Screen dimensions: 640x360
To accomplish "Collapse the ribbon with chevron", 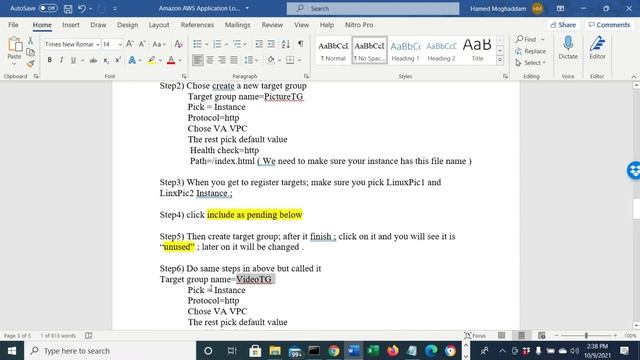I will click(x=633, y=77).
